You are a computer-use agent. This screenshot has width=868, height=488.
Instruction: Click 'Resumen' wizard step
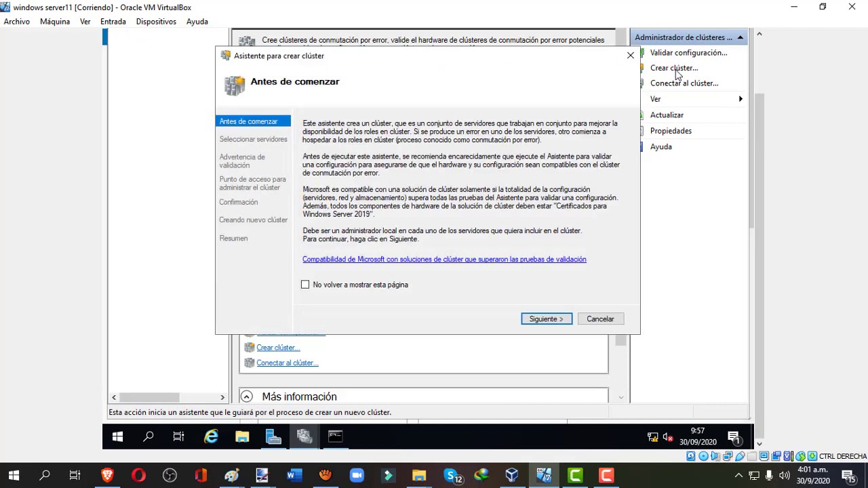(x=233, y=238)
